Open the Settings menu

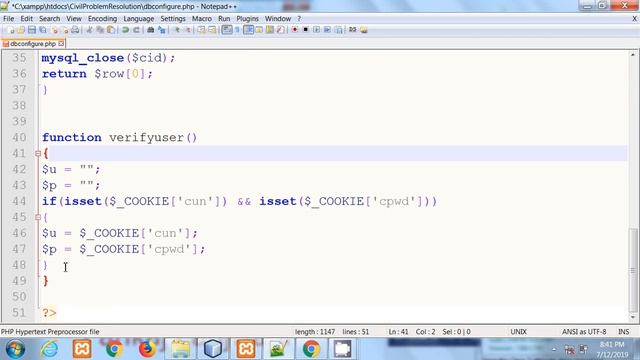tap(173, 19)
